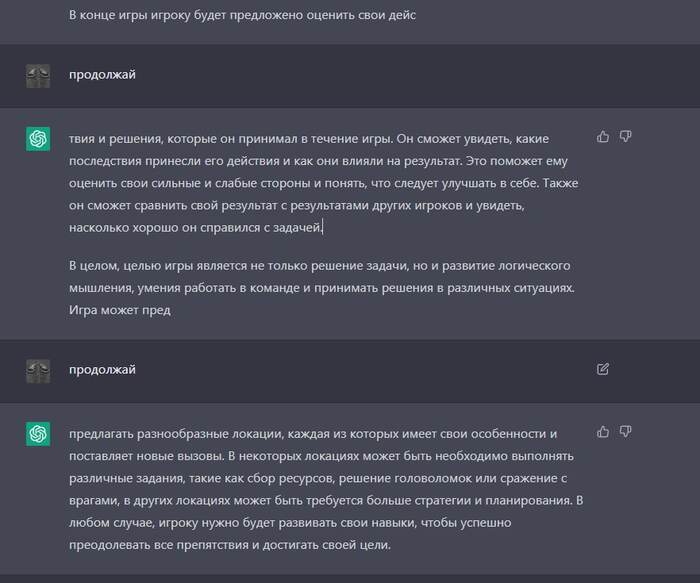
Task: Click the cut-off line "Игра может пред"
Action: (120, 310)
